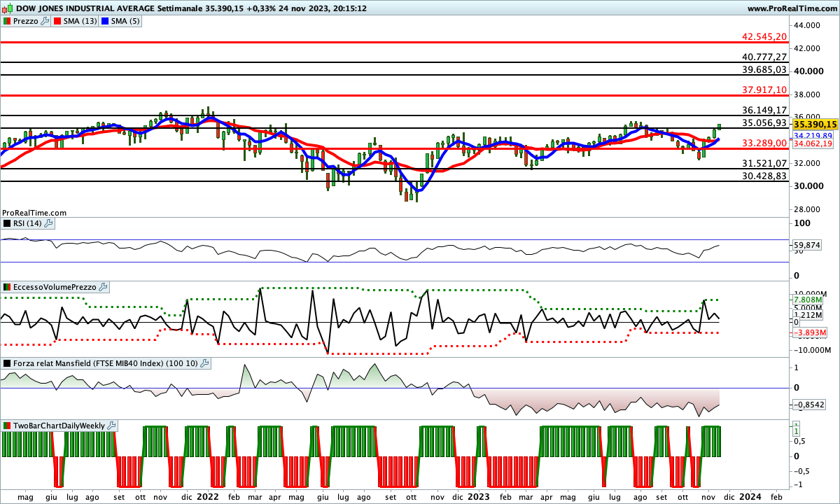The width and height of the screenshot is (840, 504).
Task: Click the 2023 marker on time axis
Action: coord(479,496)
